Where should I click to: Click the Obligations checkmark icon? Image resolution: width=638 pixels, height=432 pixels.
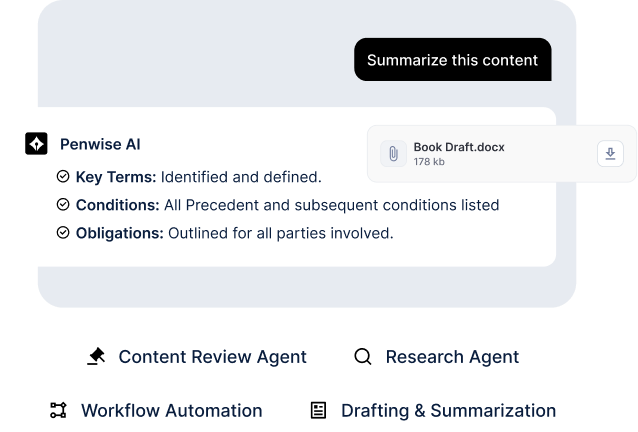pos(63,233)
